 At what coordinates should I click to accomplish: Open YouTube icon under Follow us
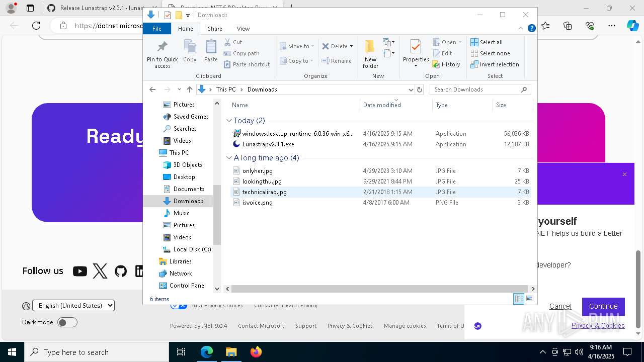79,271
